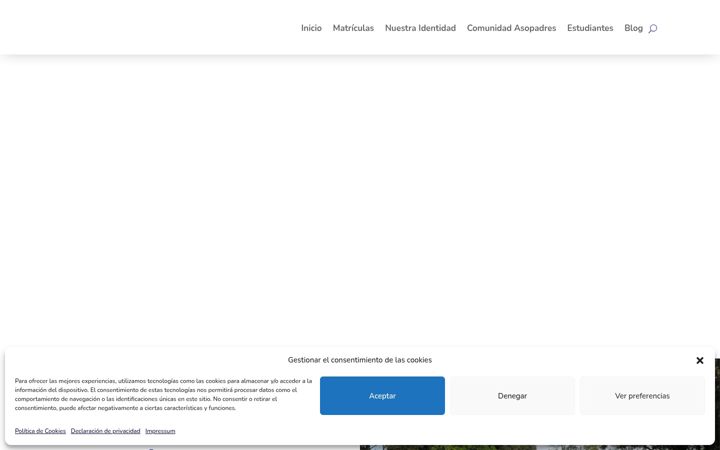Click the cookie consent dialog title text
Viewport: 720px width, 450px height.
tap(360, 360)
